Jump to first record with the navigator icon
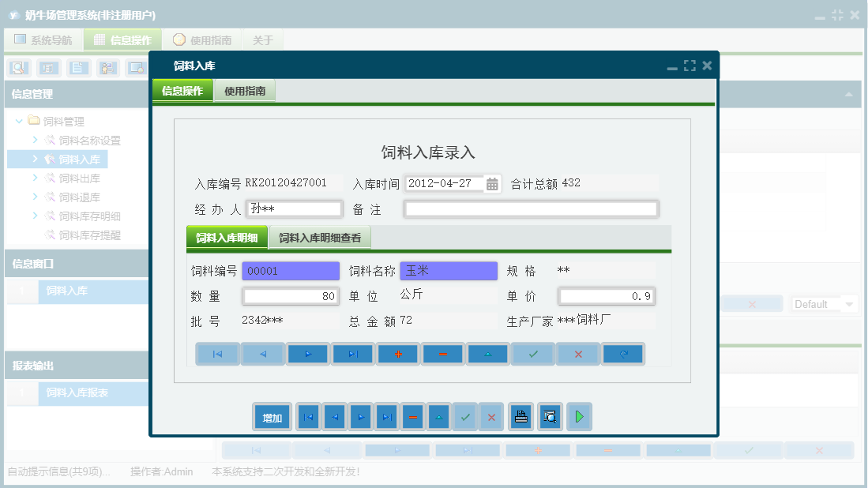Screen dimensions: 868x488 point(217,354)
